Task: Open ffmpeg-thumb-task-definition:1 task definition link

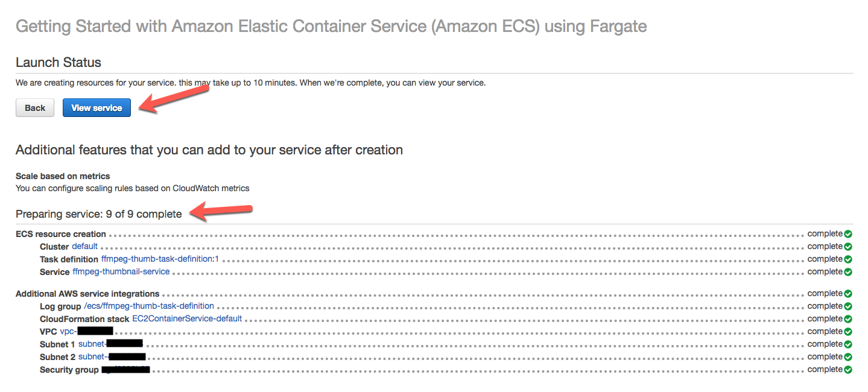Action: click(160, 259)
